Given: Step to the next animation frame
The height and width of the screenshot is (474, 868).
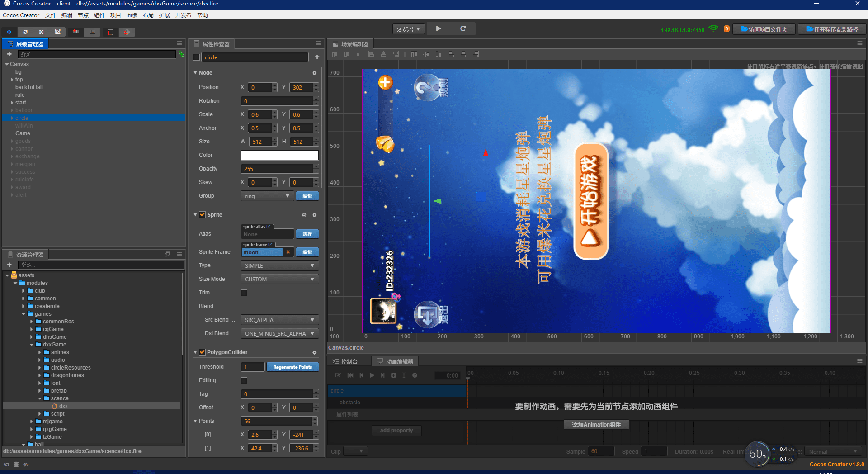Looking at the screenshot, I should [x=383, y=375].
